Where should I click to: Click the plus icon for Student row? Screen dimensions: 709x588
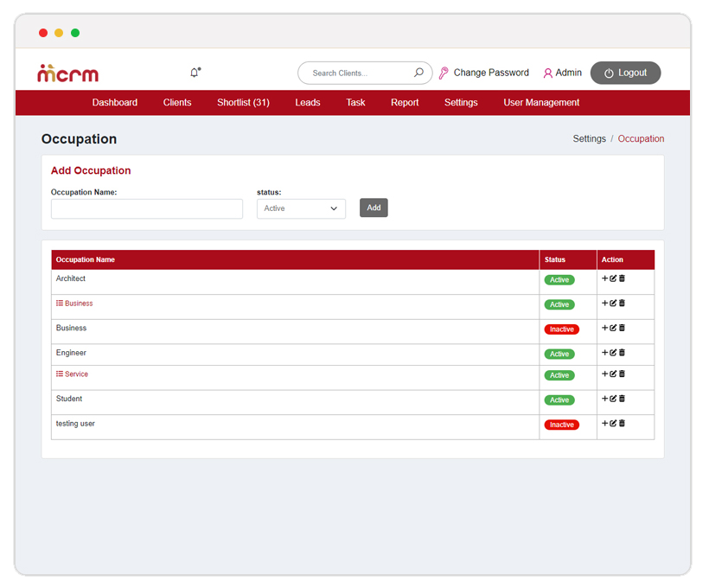coord(605,399)
